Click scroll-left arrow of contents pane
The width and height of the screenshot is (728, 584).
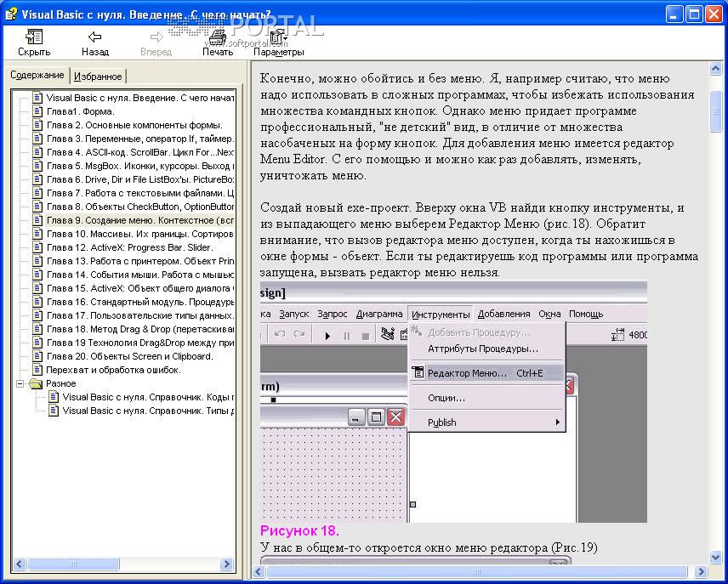pos(19,564)
